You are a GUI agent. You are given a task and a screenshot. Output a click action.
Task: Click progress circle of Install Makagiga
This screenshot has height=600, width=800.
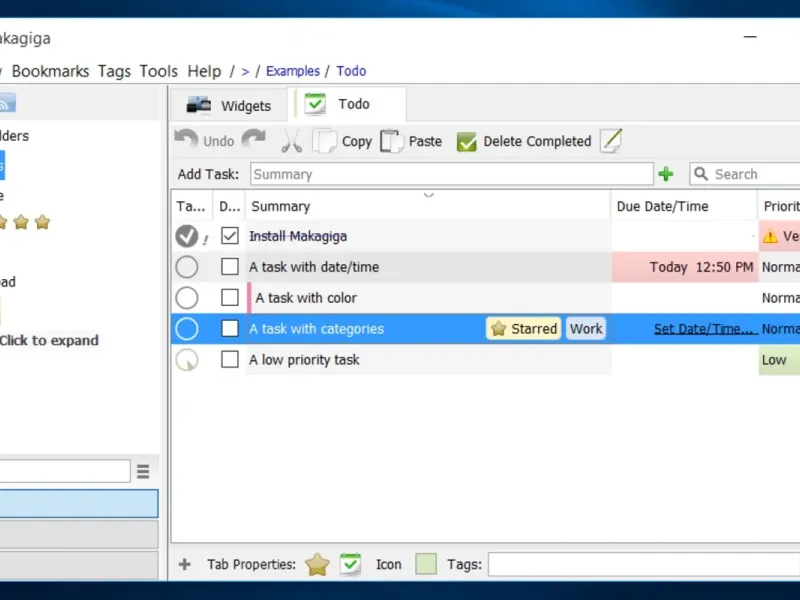187,236
